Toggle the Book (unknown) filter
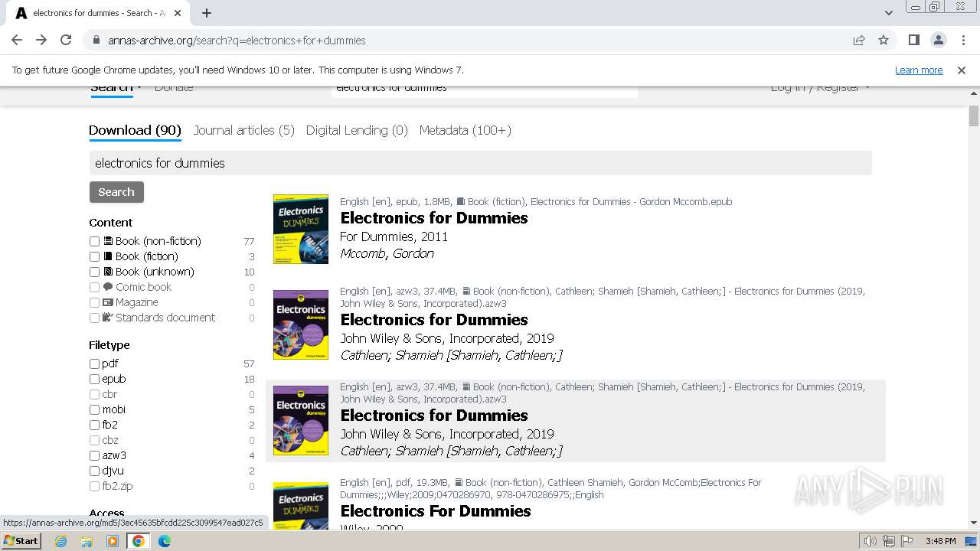The image size is (980, 551). [94, 272]
